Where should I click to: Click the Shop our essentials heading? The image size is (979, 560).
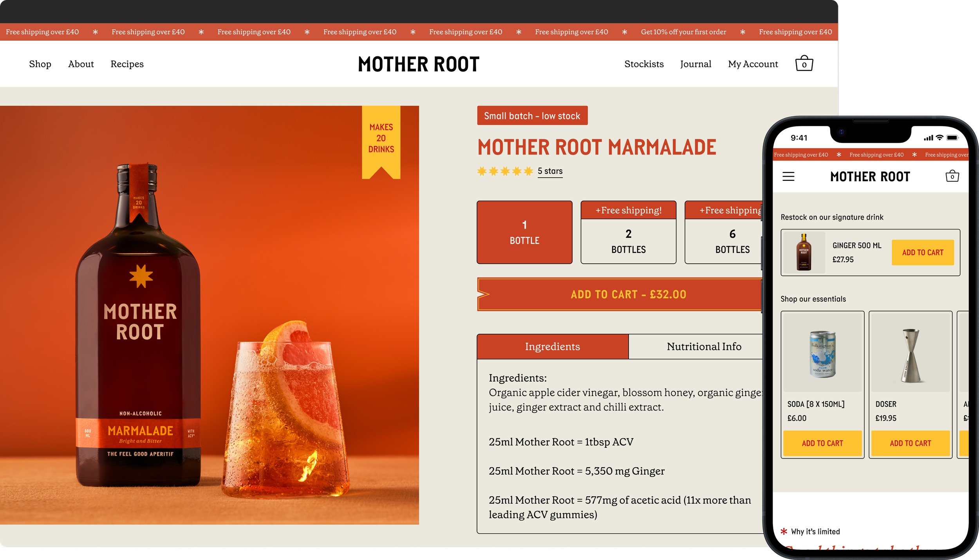coord(813,299)
